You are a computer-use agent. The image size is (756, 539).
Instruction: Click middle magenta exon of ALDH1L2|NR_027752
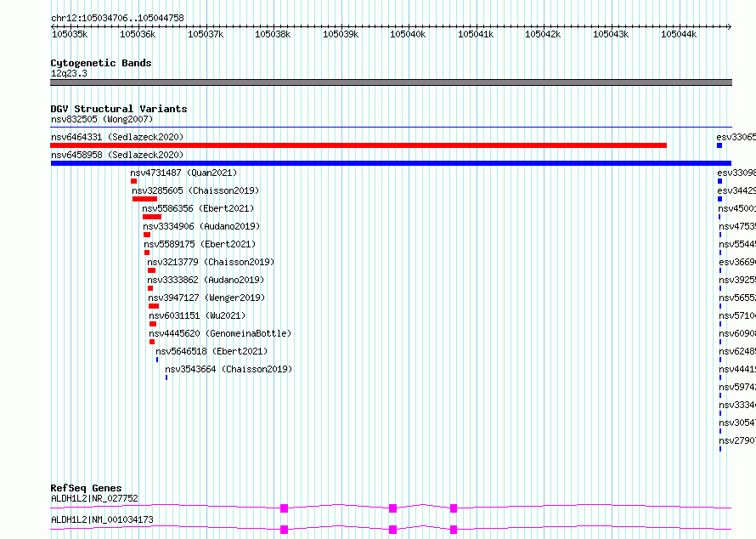[392, 508]
